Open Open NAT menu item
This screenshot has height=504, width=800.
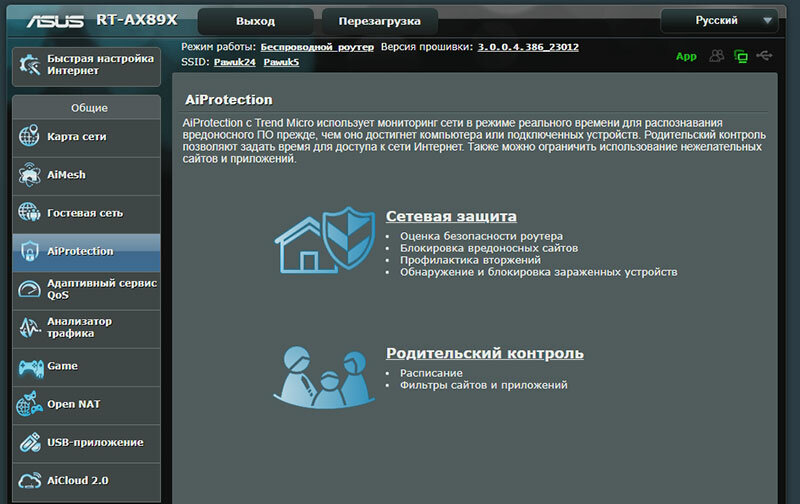(86, 405)
